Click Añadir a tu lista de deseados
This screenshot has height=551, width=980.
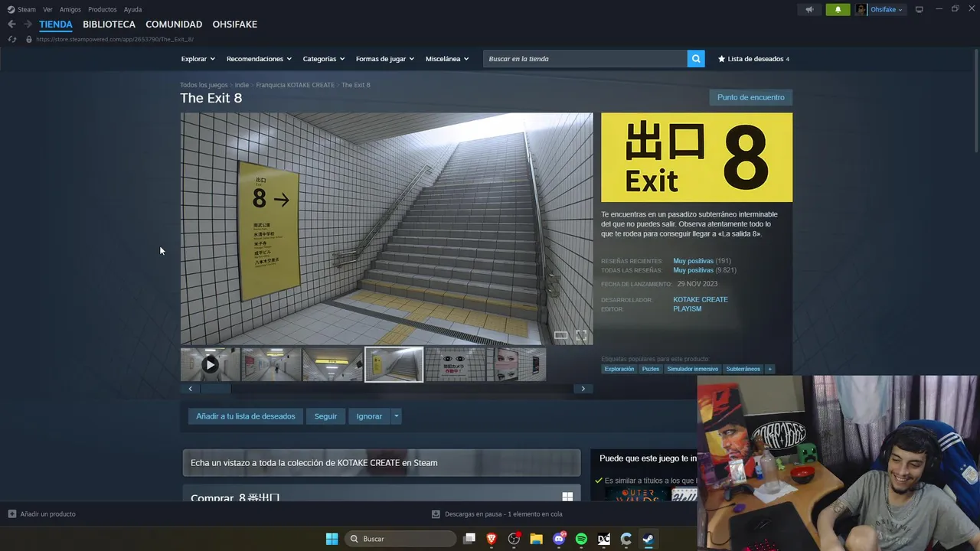[245, 416]
